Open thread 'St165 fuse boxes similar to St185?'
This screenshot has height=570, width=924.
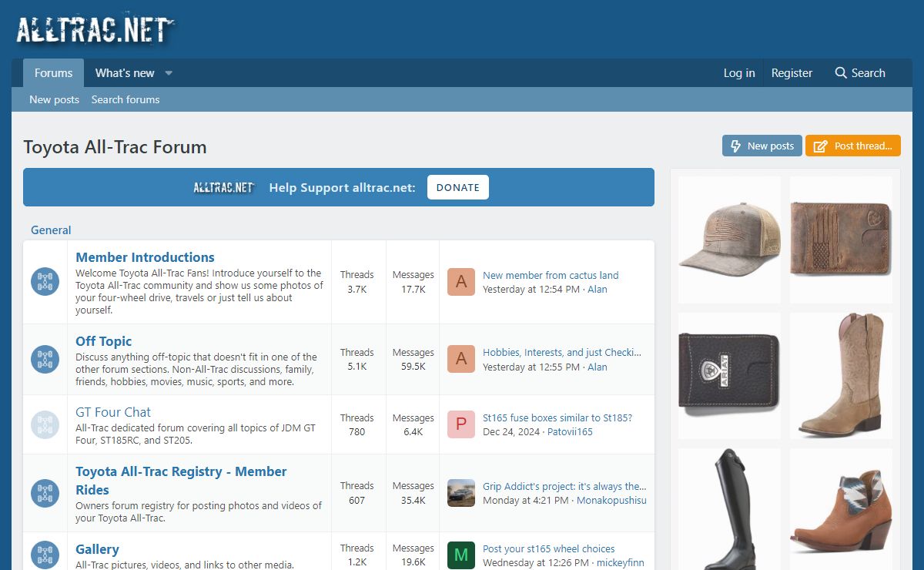tap(557, 417)
